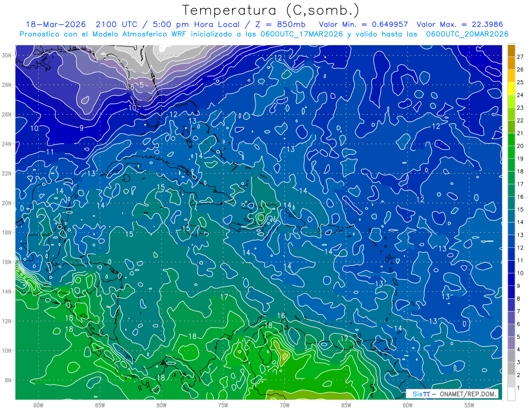The height and width of the screenshot is (411, 532).
Task: Click the 18N latitude axis label
Action: click(x=7, y=232)
